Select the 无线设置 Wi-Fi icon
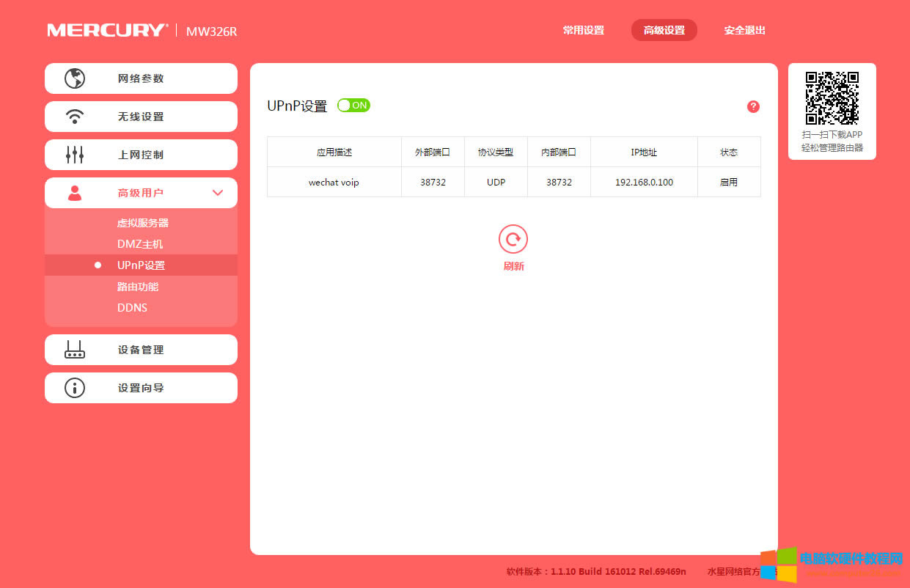This screenshot has height=588, width=910. [x=74, y=116]
